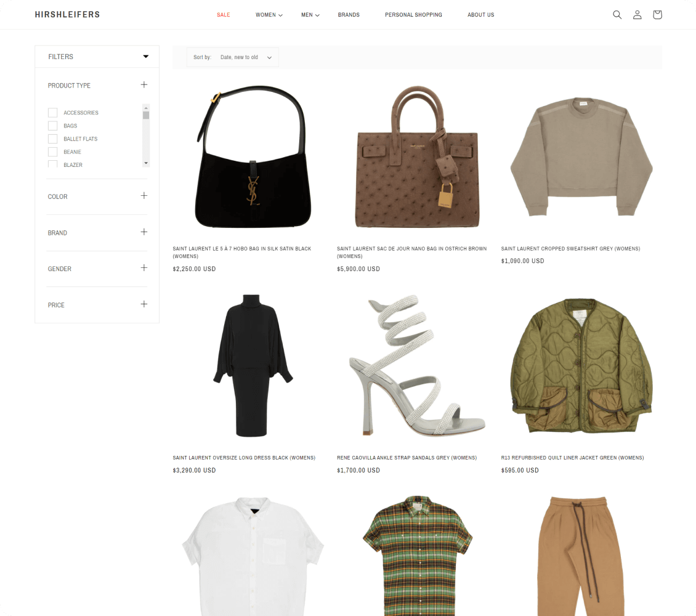
Task: Open Saint Laurent Cropped Sweatshirt Grey link
Action: click(570, 249)
